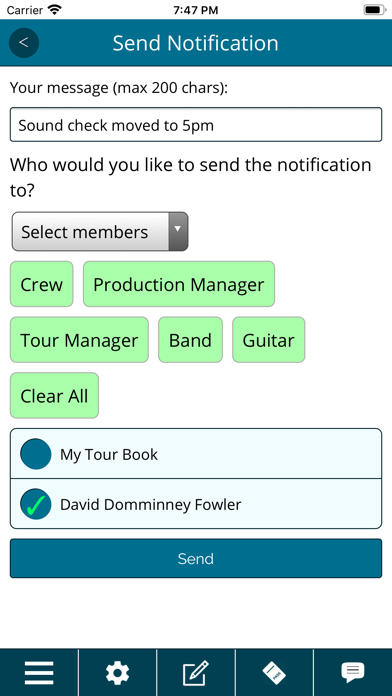Tap the Wi-Fi icon in status bar

click(x=55, y=10)
